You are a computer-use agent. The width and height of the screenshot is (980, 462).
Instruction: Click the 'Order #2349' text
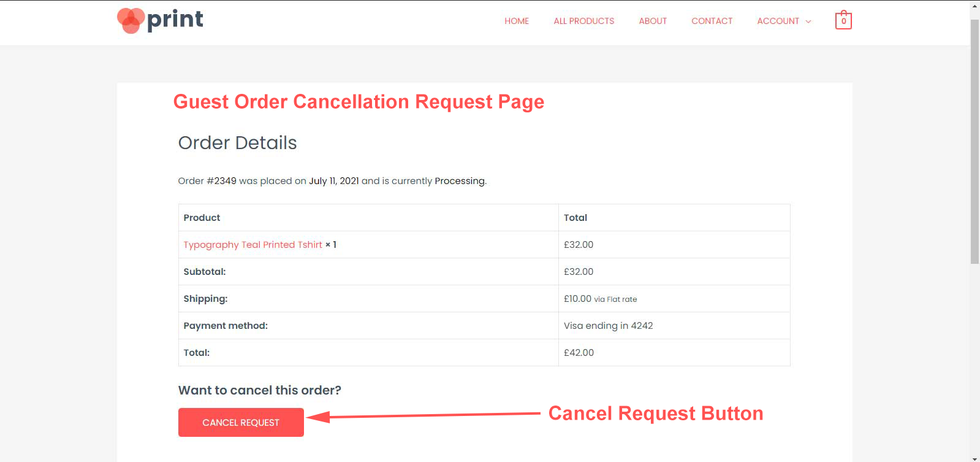tap(207, 180)
